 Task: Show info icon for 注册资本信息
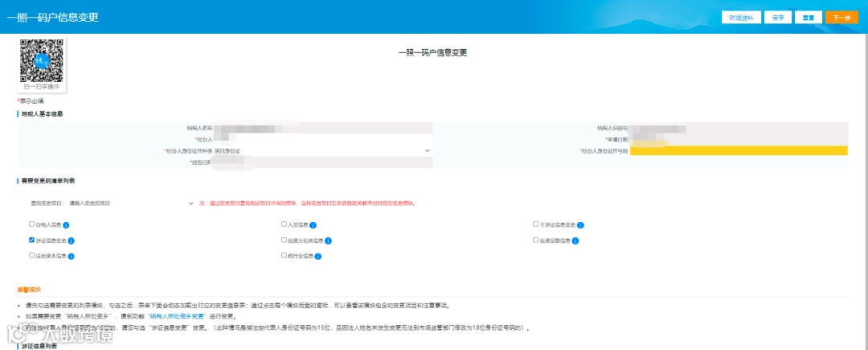click(71, 257)
